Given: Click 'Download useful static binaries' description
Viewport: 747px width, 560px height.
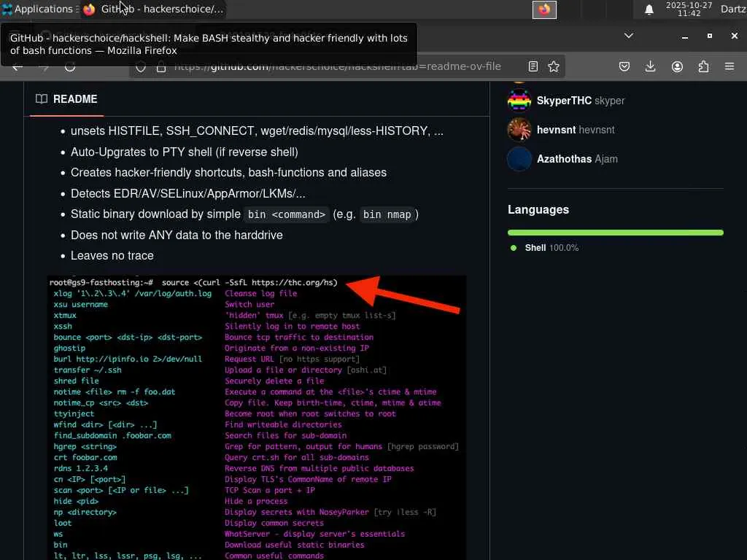Looking at the screenshot, I should [x=295, y=545].
